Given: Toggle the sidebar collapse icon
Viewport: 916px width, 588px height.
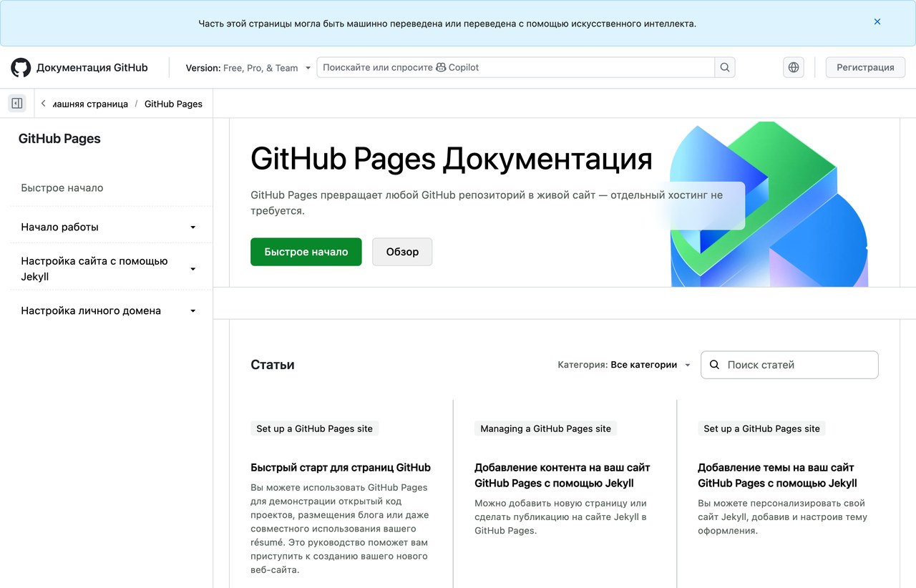Looking at the screenshot, I should coord(17,104).
